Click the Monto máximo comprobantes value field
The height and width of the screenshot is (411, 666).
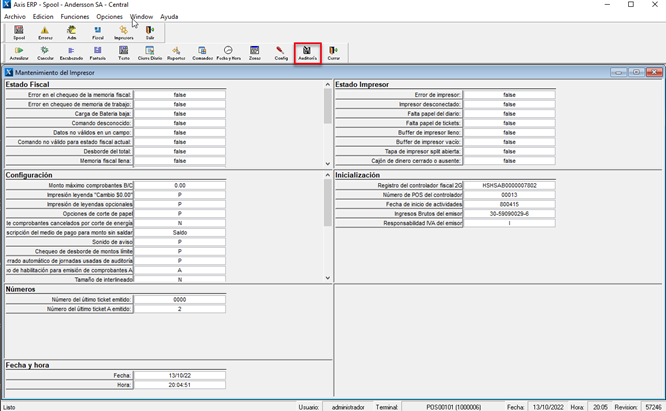[x=180, y=185]
